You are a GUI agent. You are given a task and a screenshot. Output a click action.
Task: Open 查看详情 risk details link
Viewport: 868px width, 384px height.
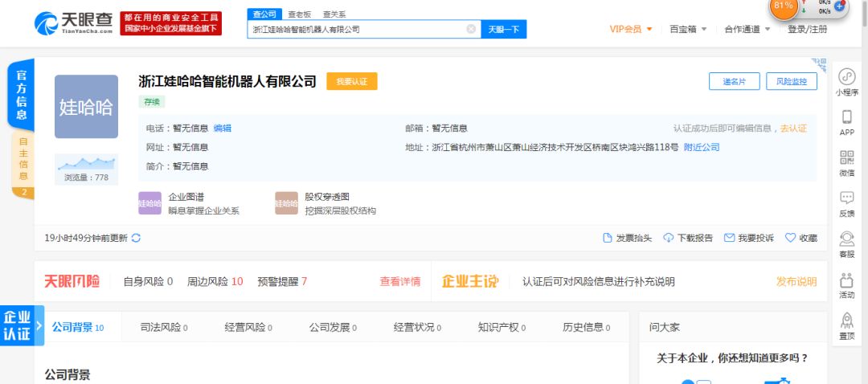tap(399, 282)
